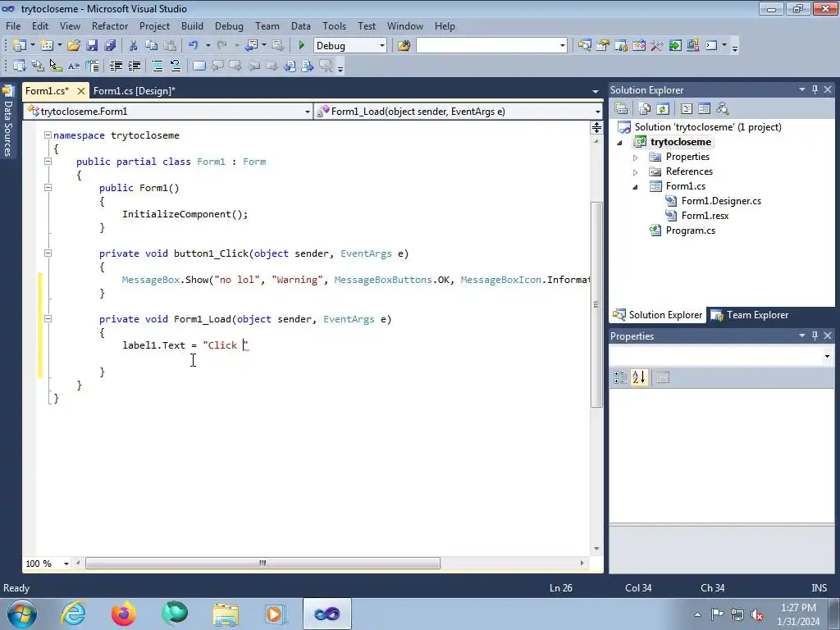Screen dimensions: 840x630
Task: Save Form1.cs with the floppy disk icon
Action: tap(92, 46)
